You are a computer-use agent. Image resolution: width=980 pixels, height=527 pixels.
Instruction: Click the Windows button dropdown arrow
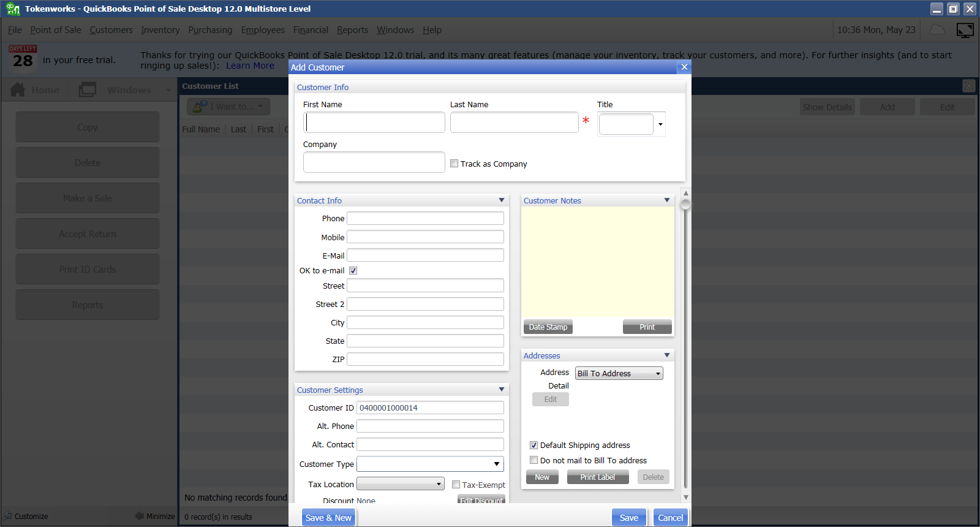pyautogui.click(x=168, y=90)
